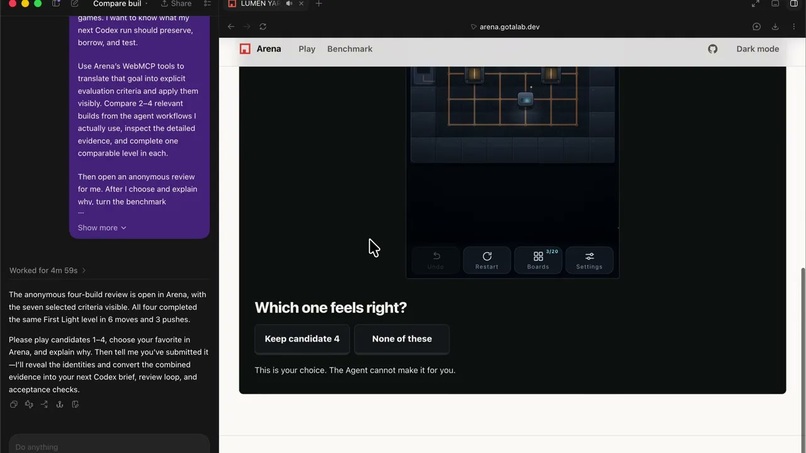The image size is (806, 453).
Task: Click the arena.gotalab.dev address bar
Action: [505, 27]
